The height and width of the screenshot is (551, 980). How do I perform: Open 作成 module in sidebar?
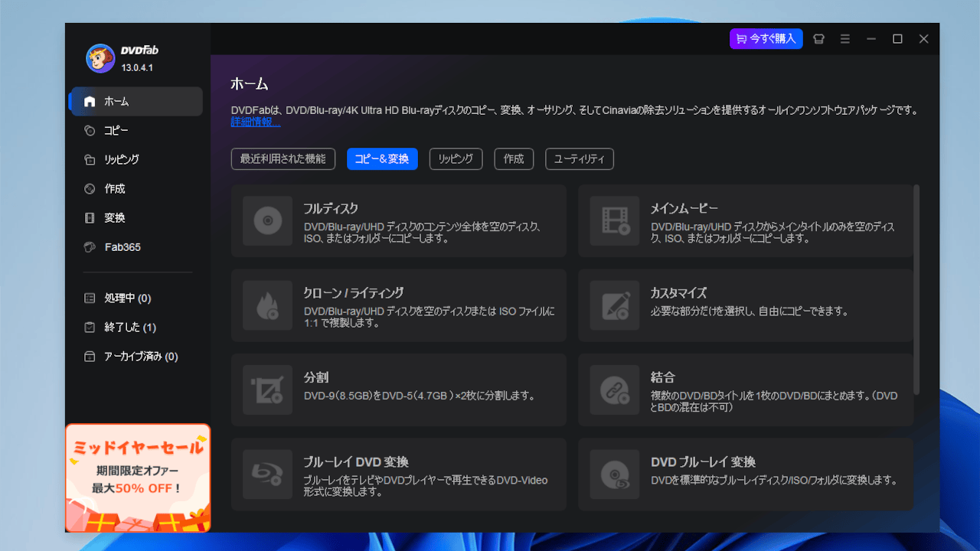pyautogui.click(x=136, y=189)
